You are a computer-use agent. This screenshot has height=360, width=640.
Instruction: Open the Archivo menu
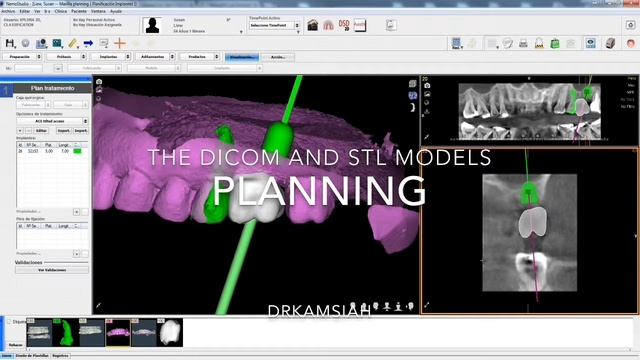(8, 11)
